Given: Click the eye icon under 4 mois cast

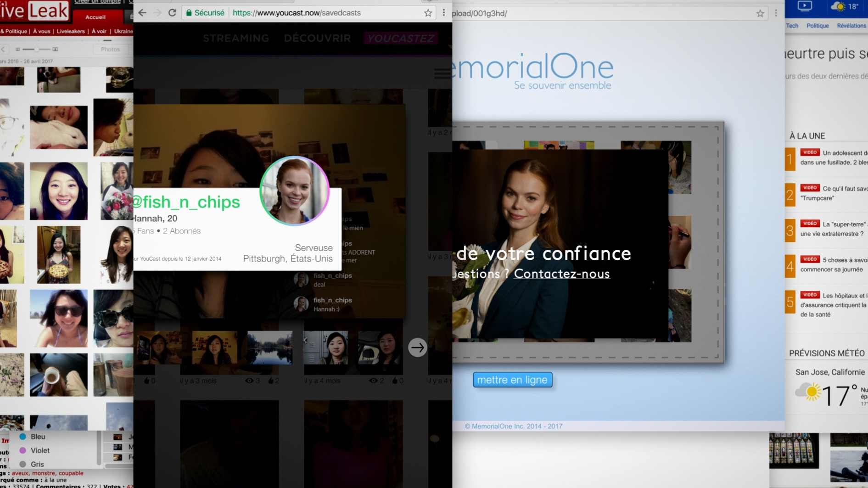Looking at the screenshot, I should click(x=374, y=381).
